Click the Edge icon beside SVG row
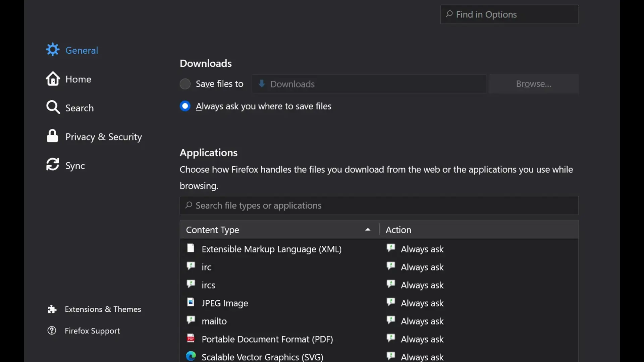Viewport: 644px width, 362px height. [191, 356]
